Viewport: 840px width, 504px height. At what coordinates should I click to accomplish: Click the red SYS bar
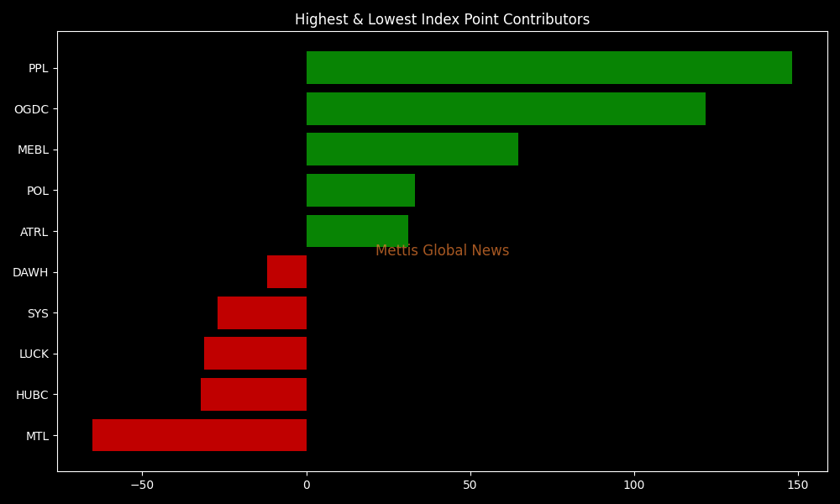pyautogui.click(x=262, y=312)
